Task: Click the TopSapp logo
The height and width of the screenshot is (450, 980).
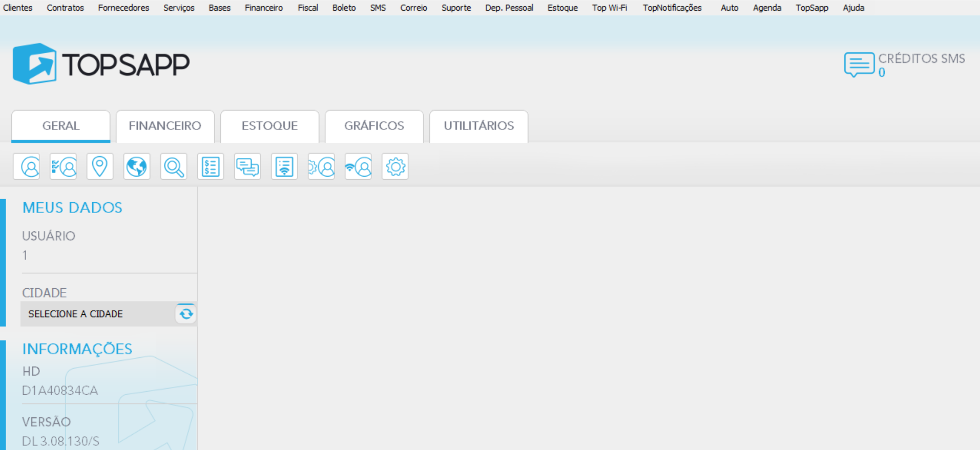Action: [101, 64]
